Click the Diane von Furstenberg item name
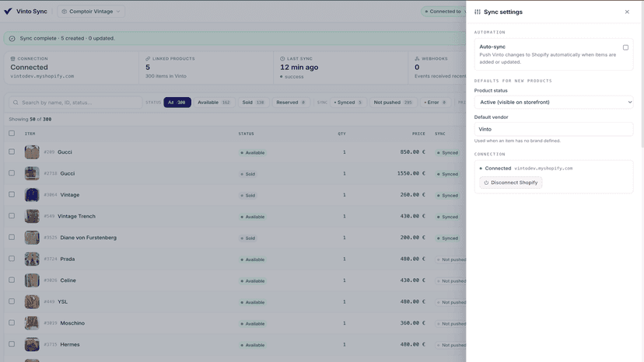 89,238
